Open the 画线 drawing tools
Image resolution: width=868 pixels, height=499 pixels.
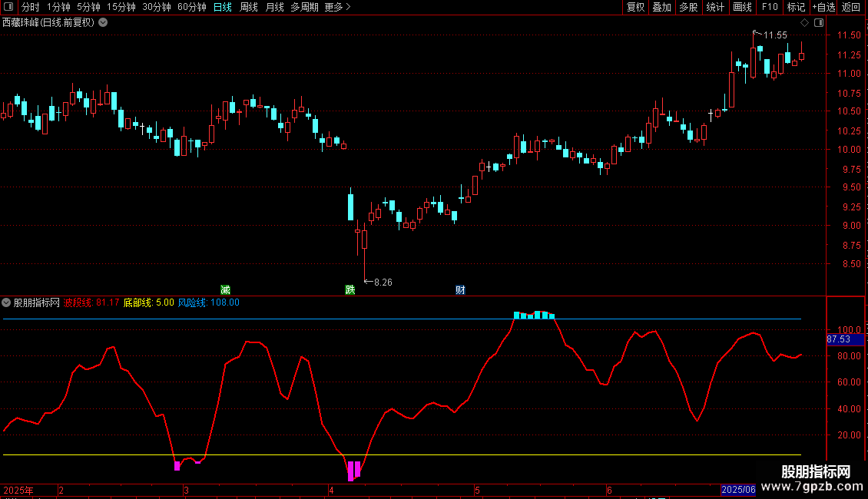click(742, 7)
